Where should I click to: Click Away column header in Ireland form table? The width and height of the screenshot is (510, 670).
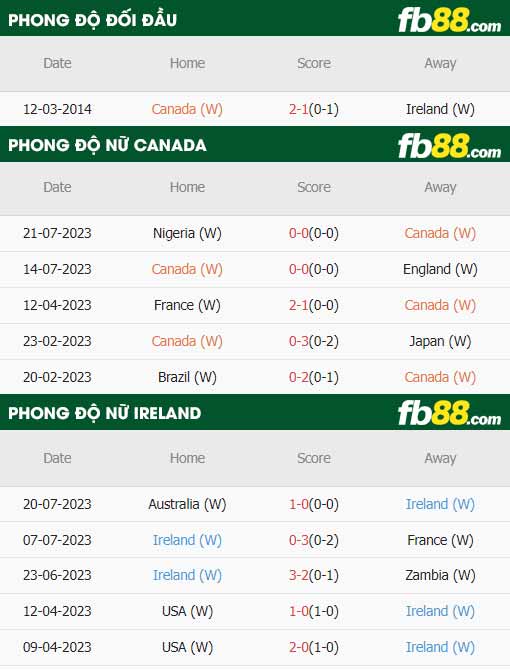point(440,458)
